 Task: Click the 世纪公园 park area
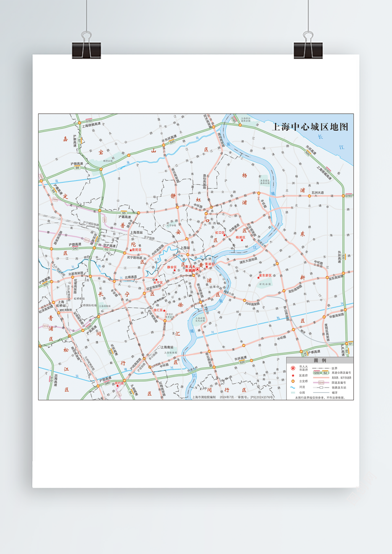(x=265, y=284)
